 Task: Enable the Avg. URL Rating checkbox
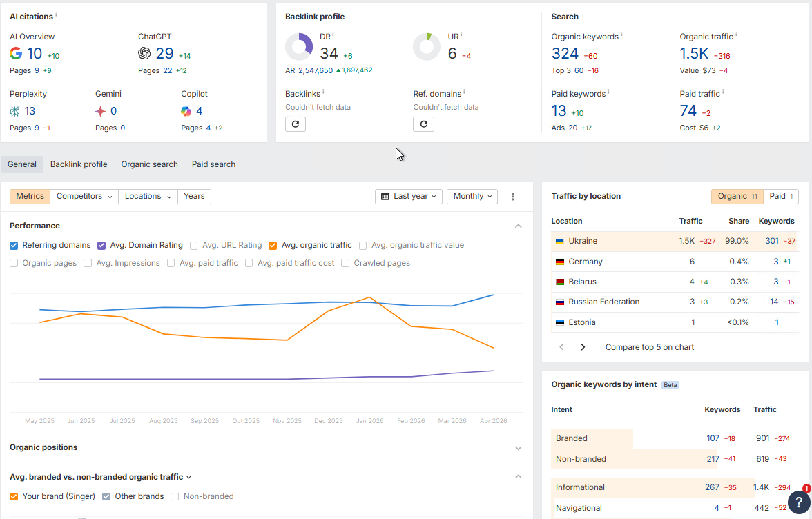(x=194, y=245)
